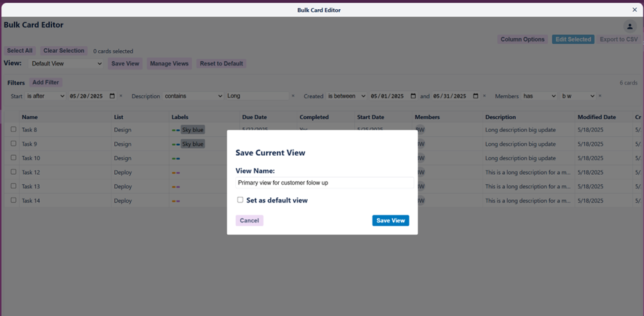Remove the Created date filter with its ×

point(484,96)
